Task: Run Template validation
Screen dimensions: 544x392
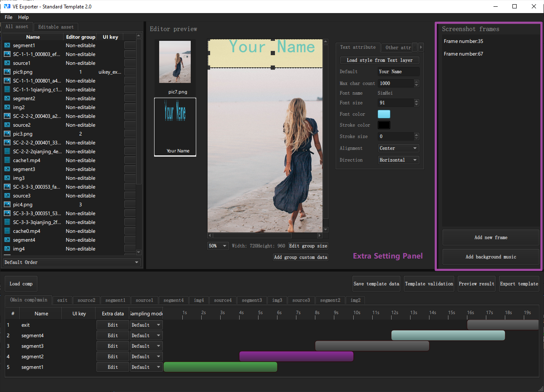Action: click(x=429, y=284)
